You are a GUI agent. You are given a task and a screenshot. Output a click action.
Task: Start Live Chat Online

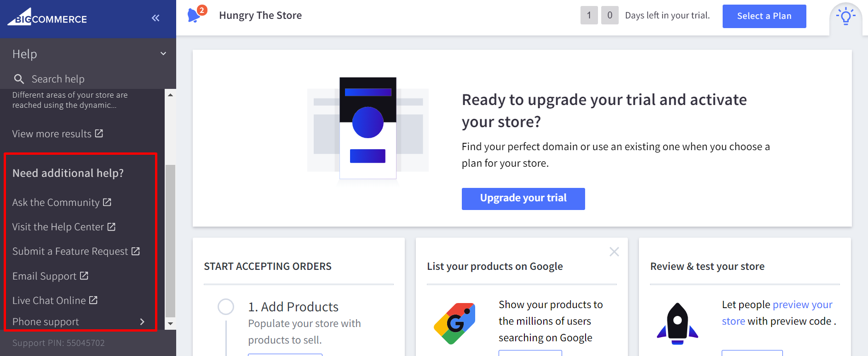click(x=55, y=301)
